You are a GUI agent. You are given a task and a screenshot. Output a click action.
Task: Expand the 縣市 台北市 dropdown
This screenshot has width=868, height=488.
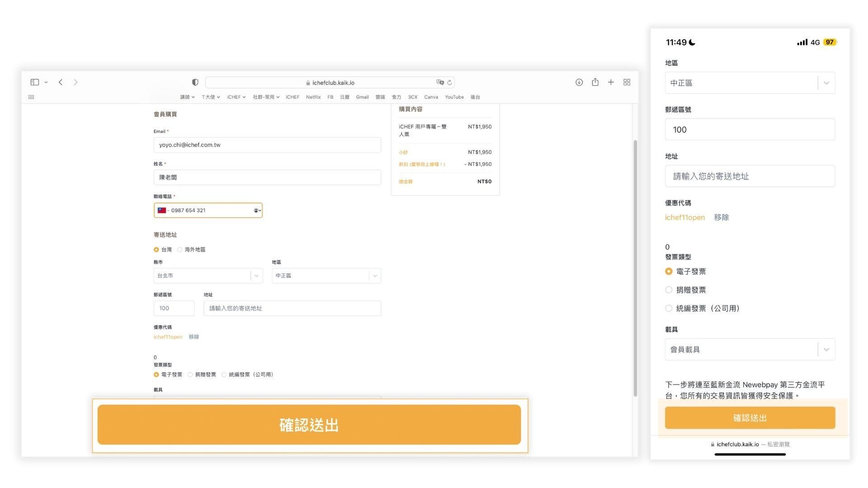(x=208, y=276)
